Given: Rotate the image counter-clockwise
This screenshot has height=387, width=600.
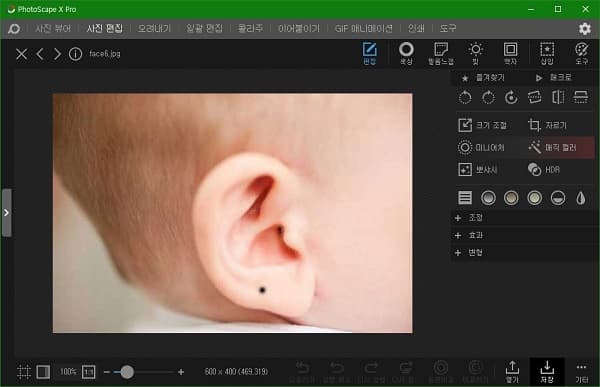Looking at the screenshot, I should [465, 98].
